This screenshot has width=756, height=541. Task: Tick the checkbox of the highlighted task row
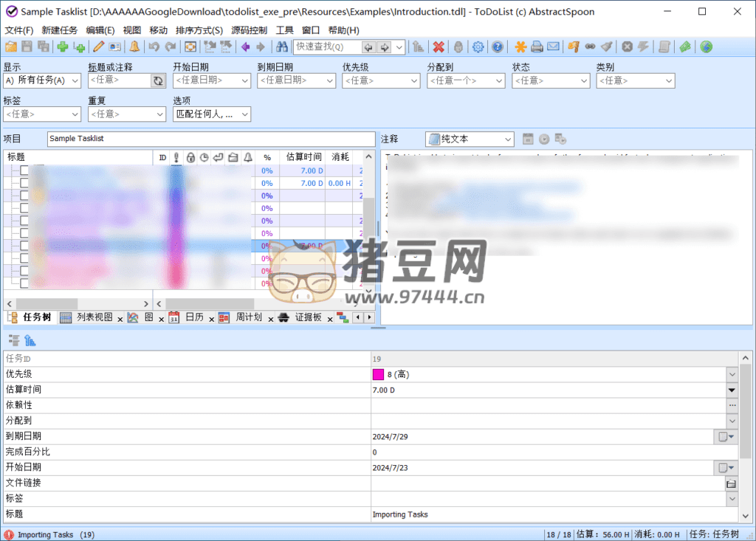click(24, 246)
